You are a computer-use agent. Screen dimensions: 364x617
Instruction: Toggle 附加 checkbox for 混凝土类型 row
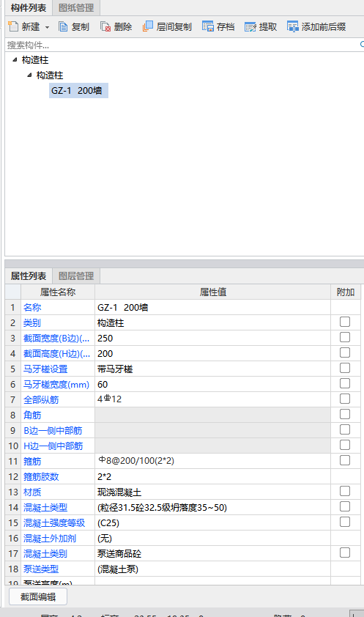point(345,506)
